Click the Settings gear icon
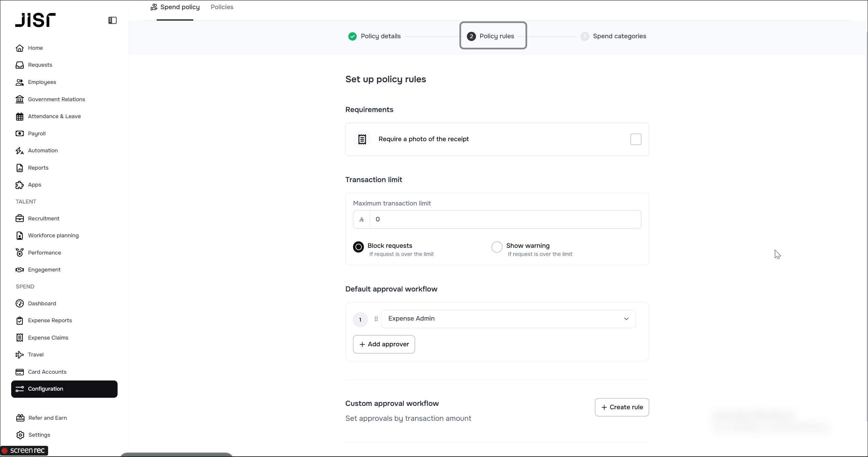The height and width of the screenshot is (457, 868). click(20, 435)
